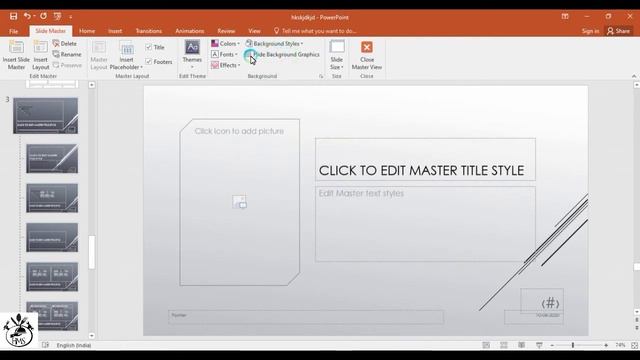
Task: Switch to the Home tab
Action: (87, 31)
